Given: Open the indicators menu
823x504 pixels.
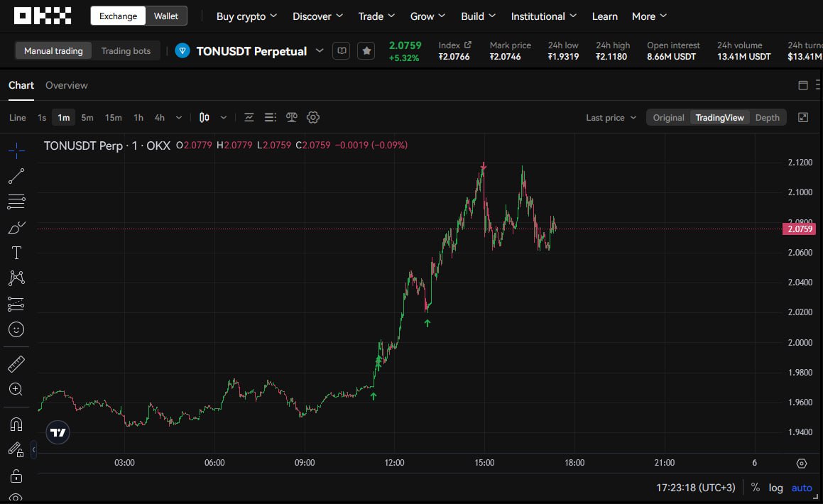Looking at the screenshot, I should pos(249,117).
